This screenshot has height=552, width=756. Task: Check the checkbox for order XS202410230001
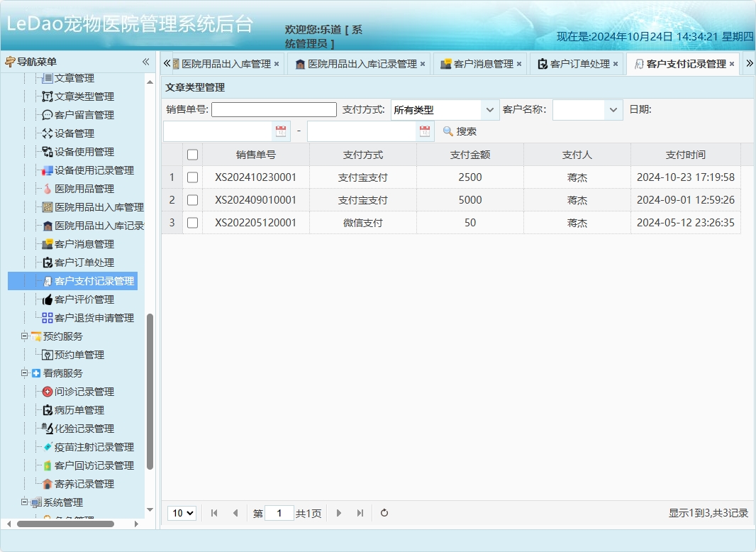click(192, 177)
